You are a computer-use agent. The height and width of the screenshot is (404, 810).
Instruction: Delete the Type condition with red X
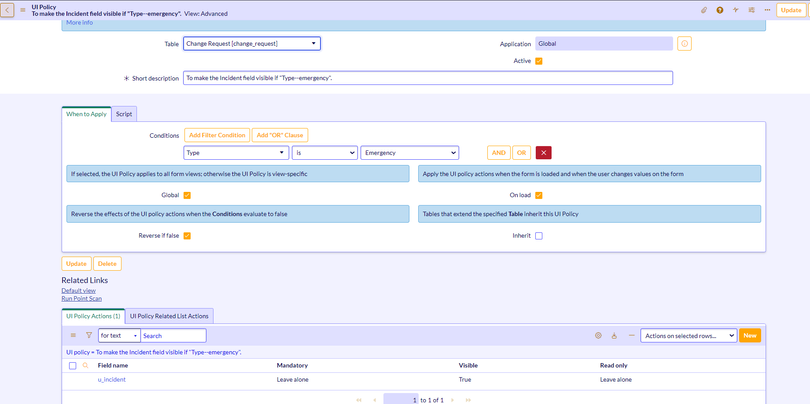[543, 153]
